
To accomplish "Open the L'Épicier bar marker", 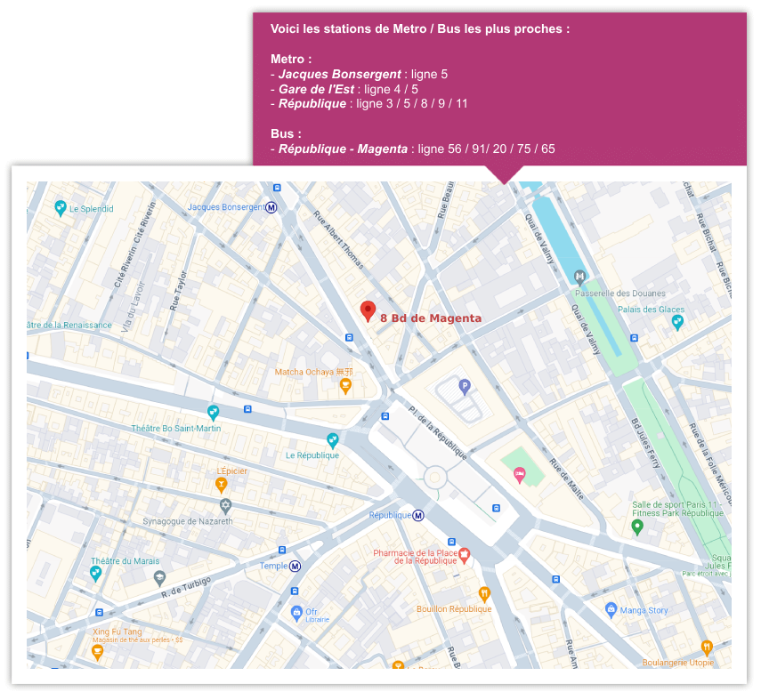I will (222, 485).
